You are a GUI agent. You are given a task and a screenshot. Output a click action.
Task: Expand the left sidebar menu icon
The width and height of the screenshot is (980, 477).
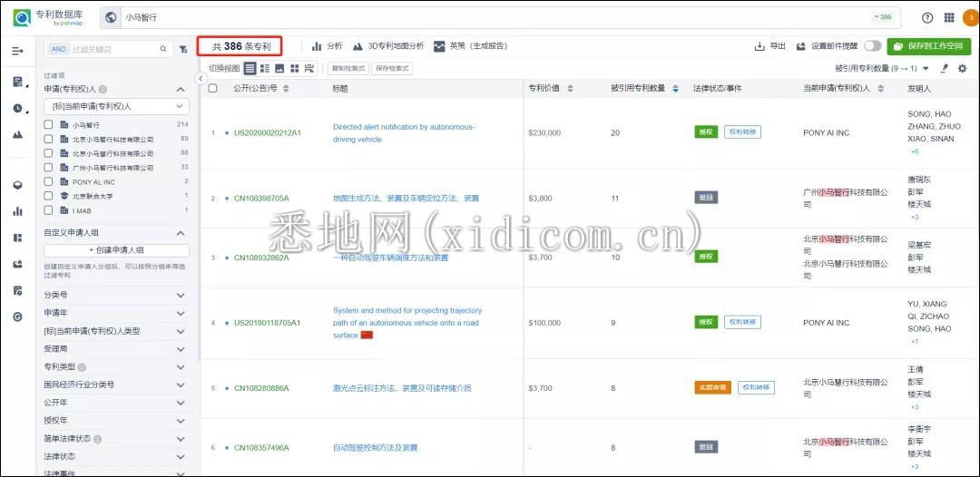coord(17,51)
